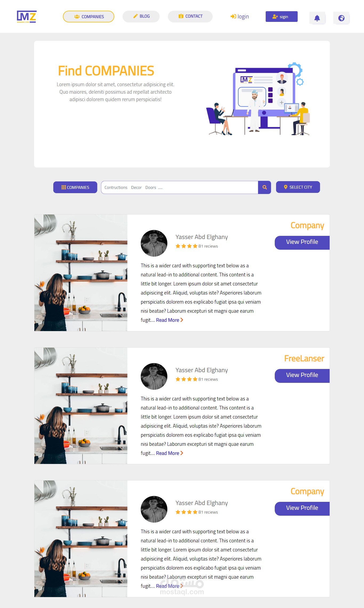
Task: Click the purple sigin button
Action: (x=281, y=17)
